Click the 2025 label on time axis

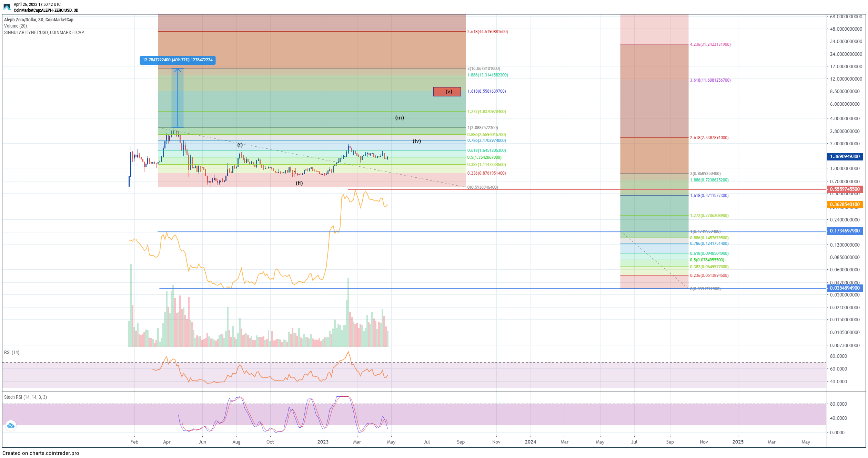point(738,442)
